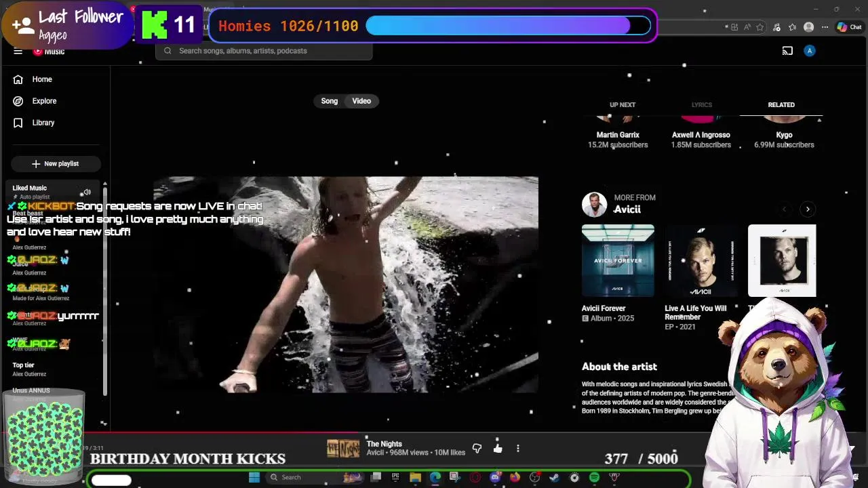Open the Avicii Forever album title link
This screenshot has width=868, height=488.
tap(604, 308)
